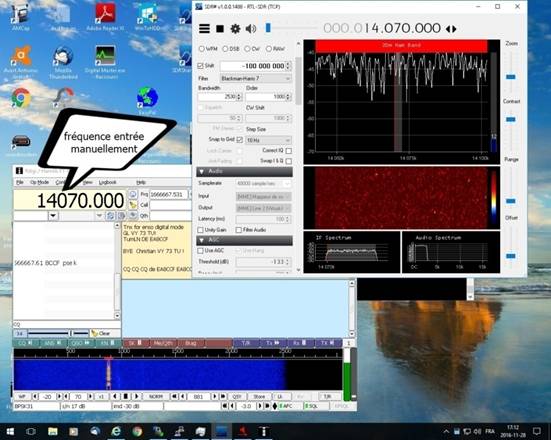Open the black-arrow frequency list dropdown in fldigi
The image size is (551, 440).
pos(53,215)
